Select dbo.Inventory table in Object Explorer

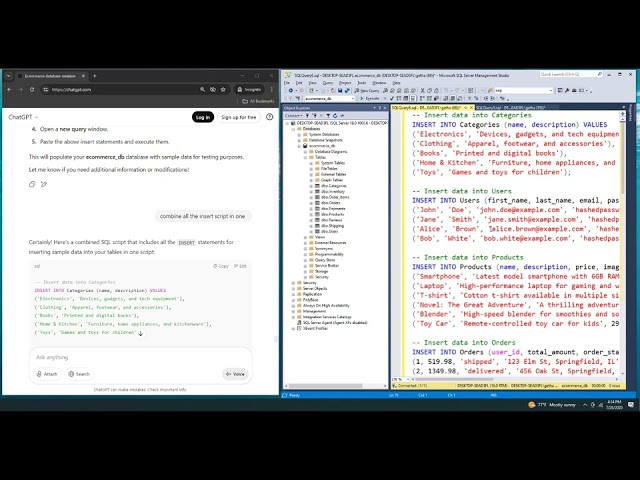(333, 191)
